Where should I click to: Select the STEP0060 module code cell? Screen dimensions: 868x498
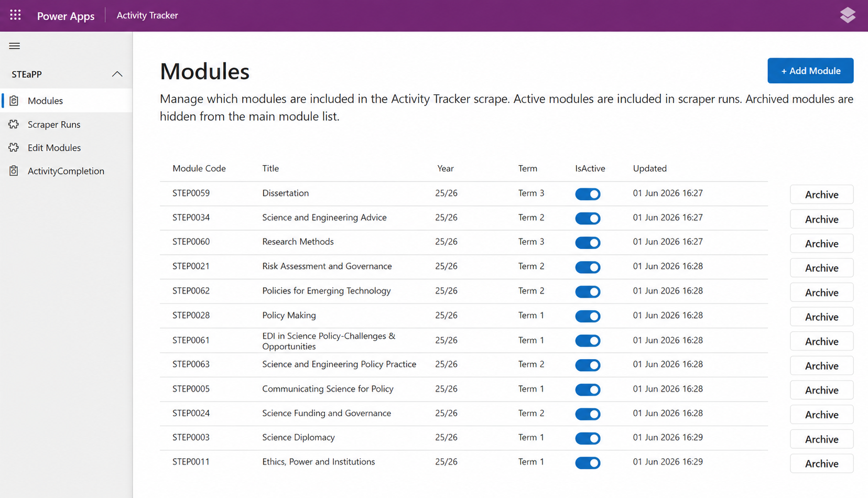pos(191,242)
